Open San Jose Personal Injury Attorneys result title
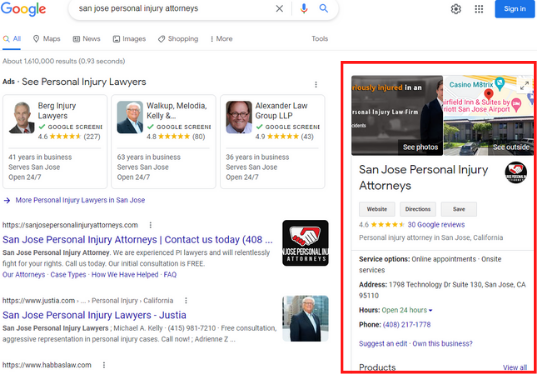This screenshot has width=537, height=374. 137,240
